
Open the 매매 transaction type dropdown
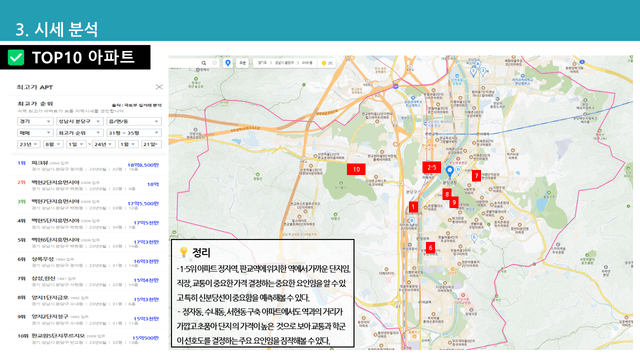click(x=35, y=133)
